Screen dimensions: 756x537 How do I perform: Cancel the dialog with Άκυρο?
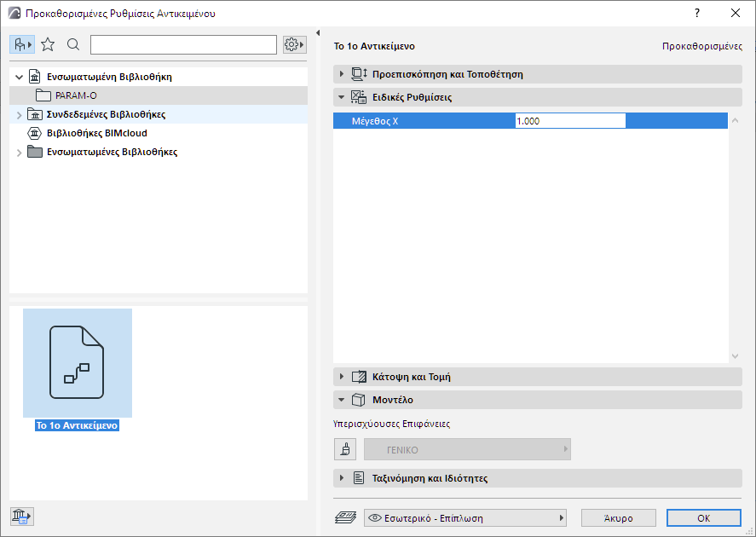click(618, 517)
